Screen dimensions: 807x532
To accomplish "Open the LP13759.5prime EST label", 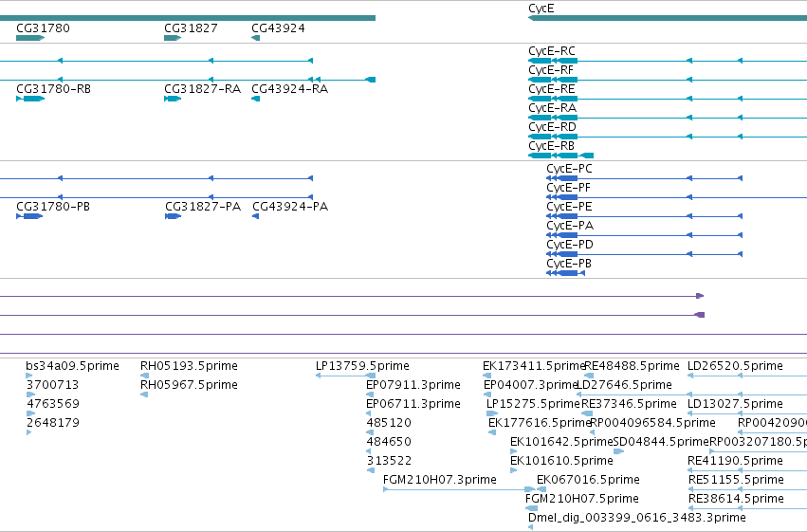I will 362,366.
